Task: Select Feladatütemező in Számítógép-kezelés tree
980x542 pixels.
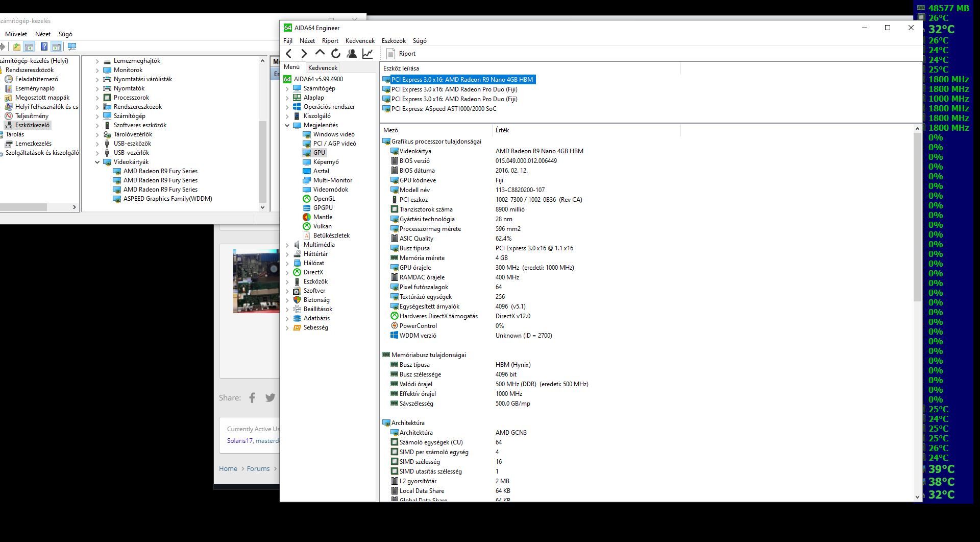Action: 36,79
